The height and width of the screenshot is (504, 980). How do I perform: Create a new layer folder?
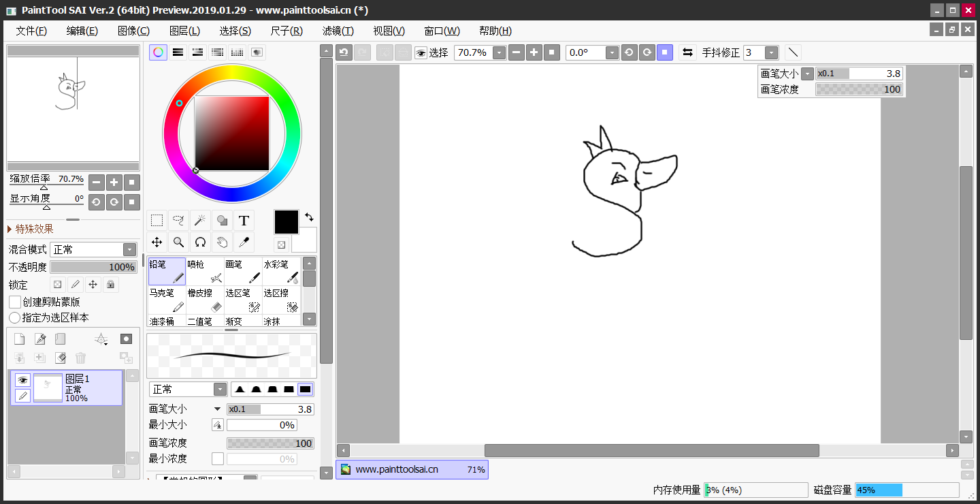pos(60,339)
